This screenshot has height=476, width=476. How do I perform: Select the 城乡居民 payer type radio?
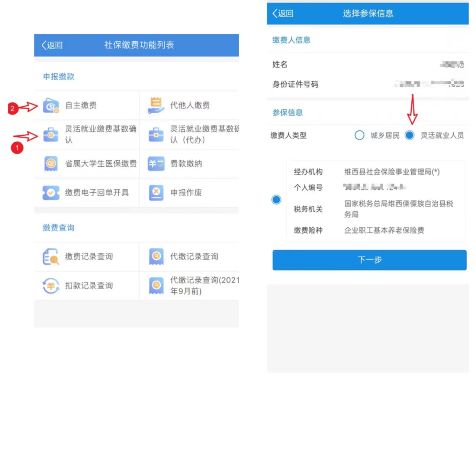360,135
